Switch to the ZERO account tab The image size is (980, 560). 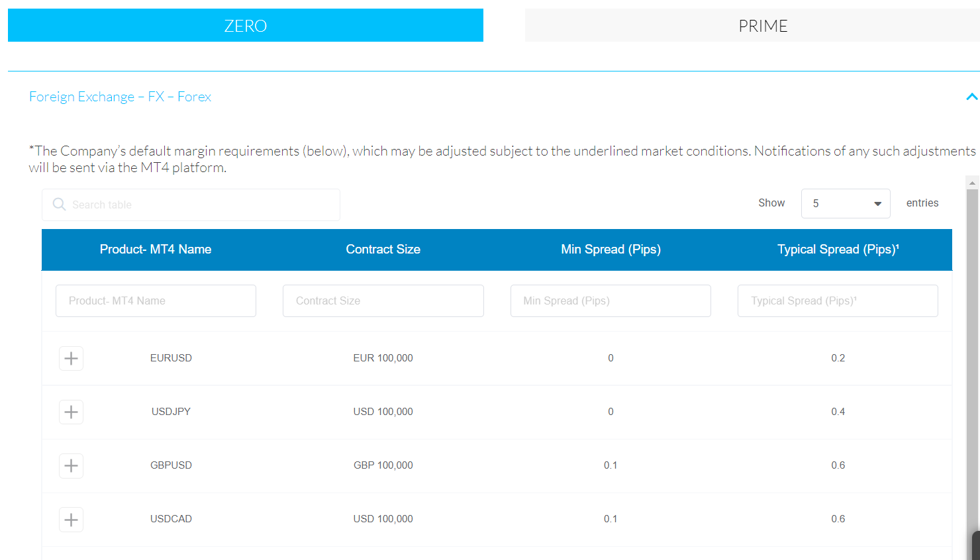tap(245, 26)
